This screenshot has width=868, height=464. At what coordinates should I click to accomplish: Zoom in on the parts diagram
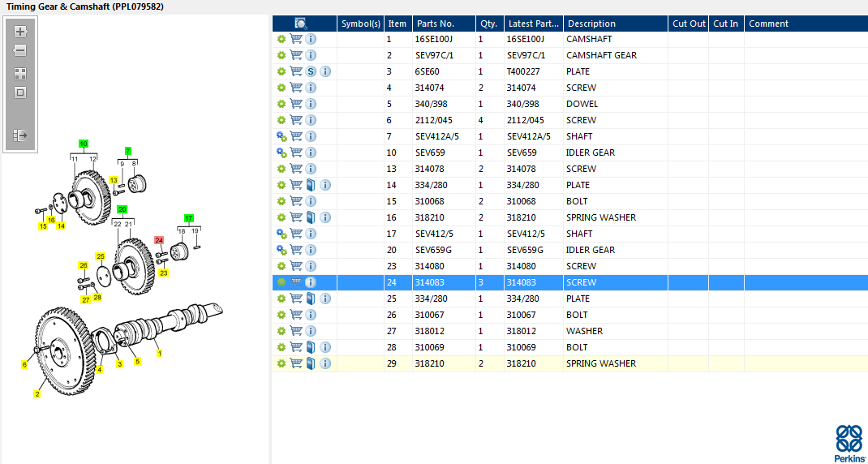coord(20,32)
